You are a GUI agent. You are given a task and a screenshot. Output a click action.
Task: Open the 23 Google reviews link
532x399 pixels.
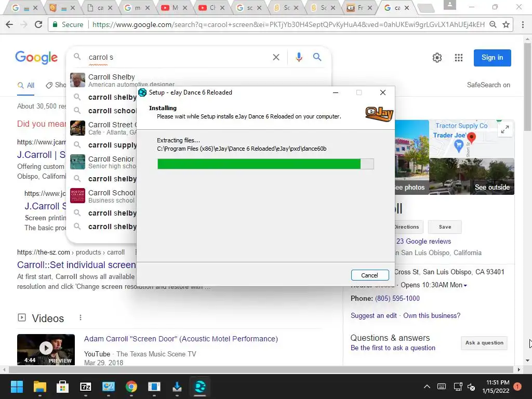(424, 241)
